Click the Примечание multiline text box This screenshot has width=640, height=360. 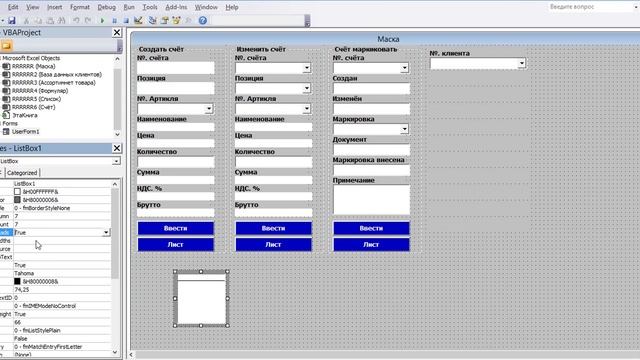click(x=371, y=200)
